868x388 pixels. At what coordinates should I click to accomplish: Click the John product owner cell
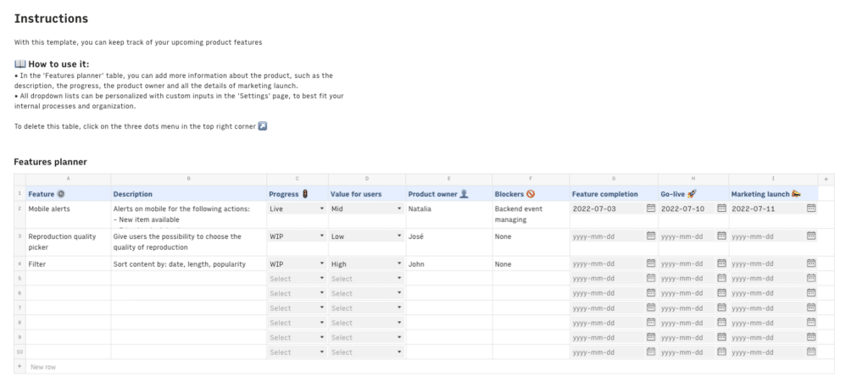(x=448, y=264)
